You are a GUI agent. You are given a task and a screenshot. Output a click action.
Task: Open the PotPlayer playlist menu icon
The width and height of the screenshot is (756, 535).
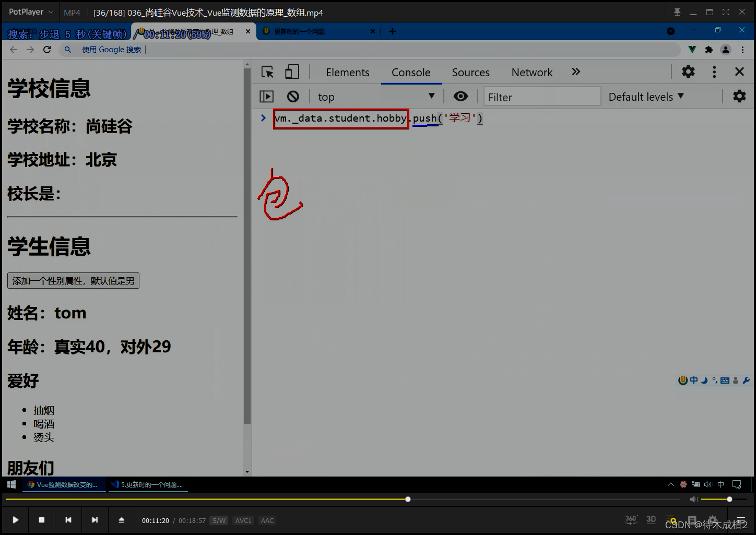tap(740, 520)
